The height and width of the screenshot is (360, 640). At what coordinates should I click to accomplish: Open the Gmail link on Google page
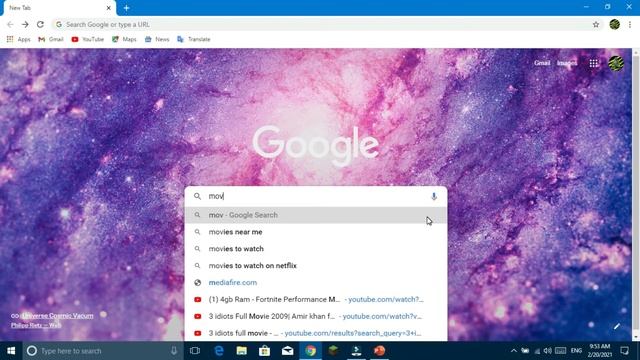click(542, 63)
